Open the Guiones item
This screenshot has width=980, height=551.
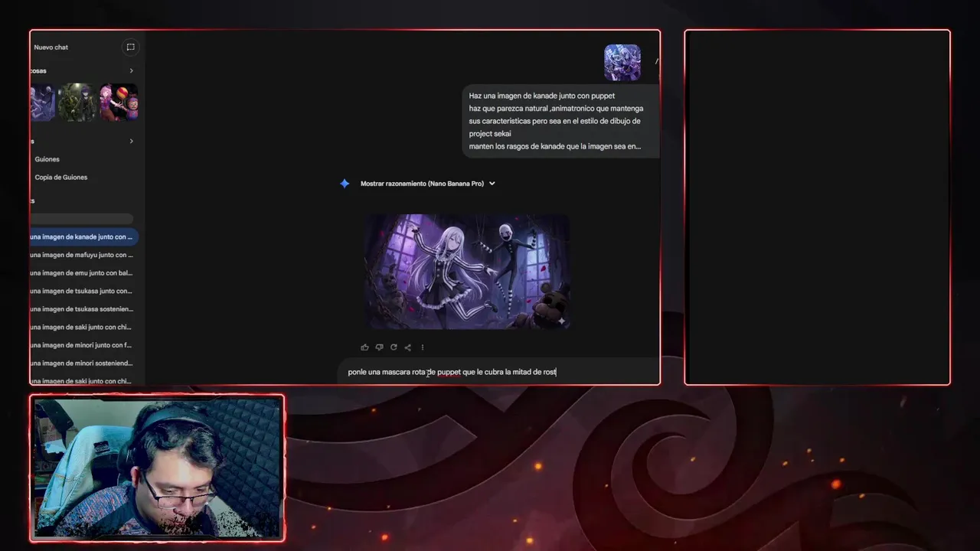pyautogui.click(x=47, y=159)
